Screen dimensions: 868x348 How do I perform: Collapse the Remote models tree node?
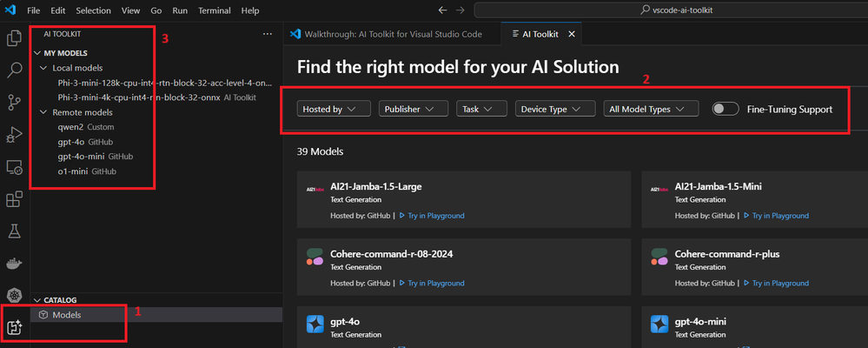(44, 112)
